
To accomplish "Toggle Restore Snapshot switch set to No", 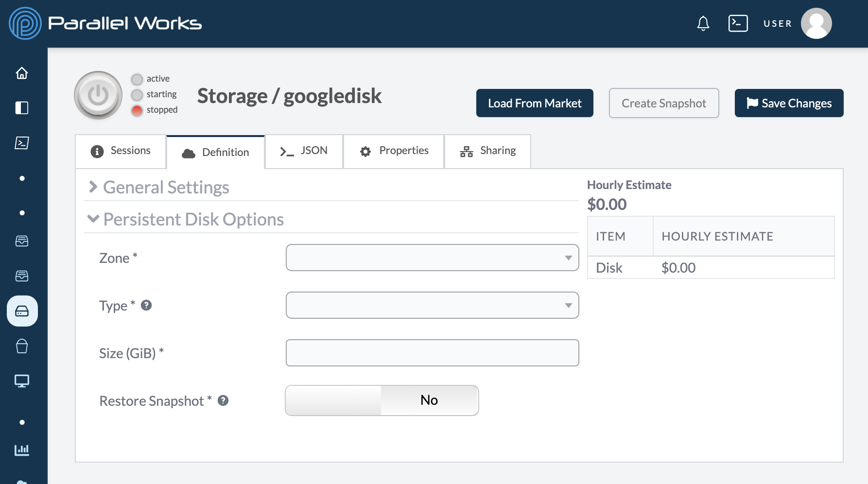I will click(x=382, y=400).
